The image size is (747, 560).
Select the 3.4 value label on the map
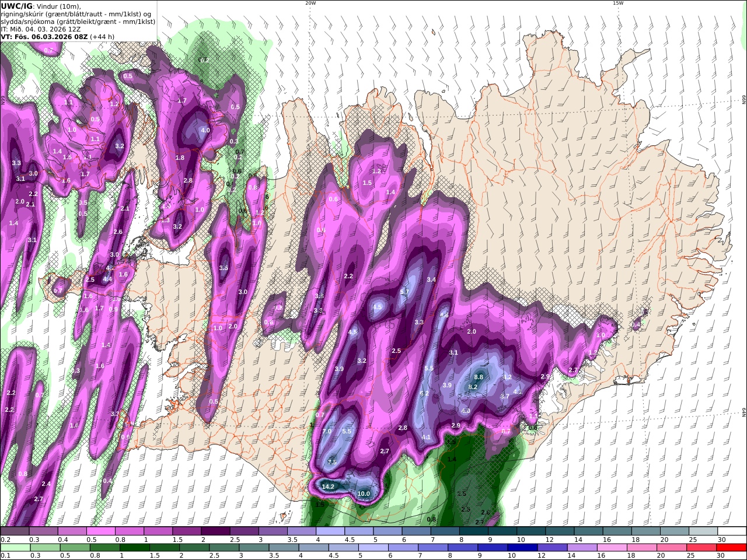pos(431,279)
